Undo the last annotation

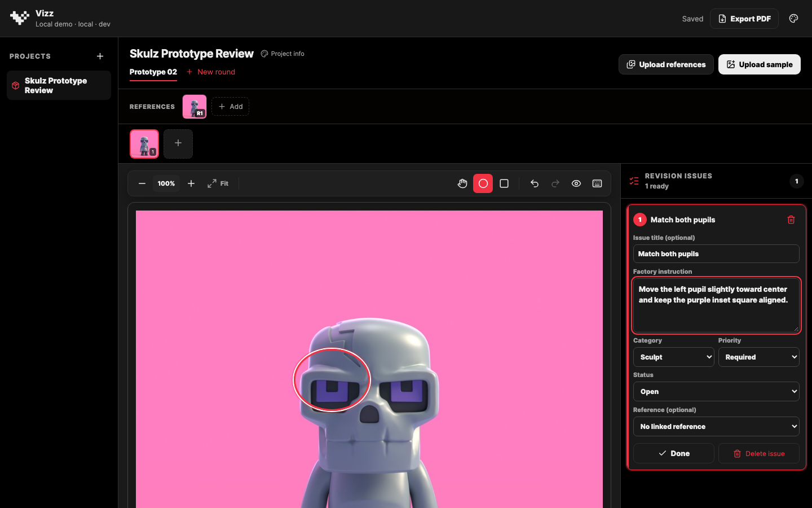(535, 183)
